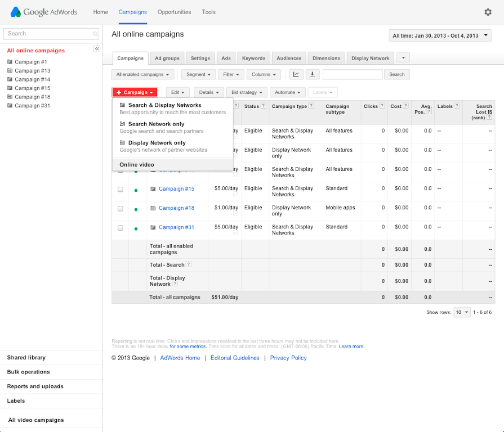Click green status dot for Campaign #15
504x432 pixels.
point(136,190)
